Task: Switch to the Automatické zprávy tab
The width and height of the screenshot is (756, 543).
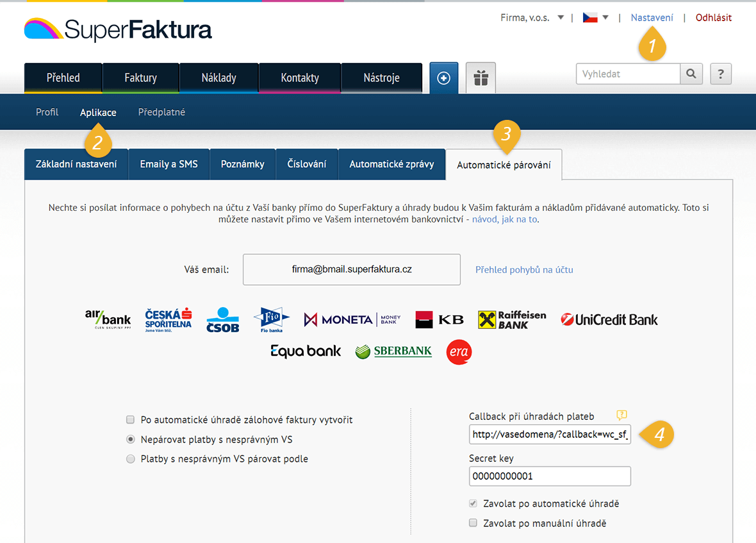Action: 391,164
